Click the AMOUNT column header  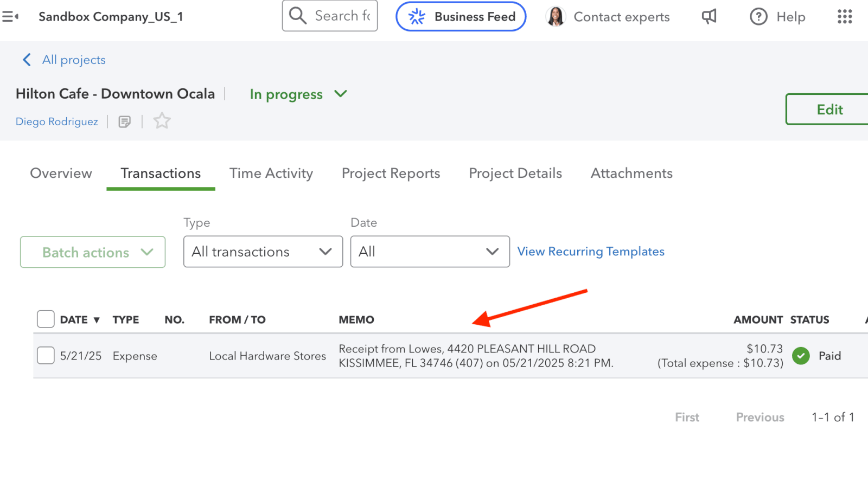pyautogui.click(x=758, y=320)
